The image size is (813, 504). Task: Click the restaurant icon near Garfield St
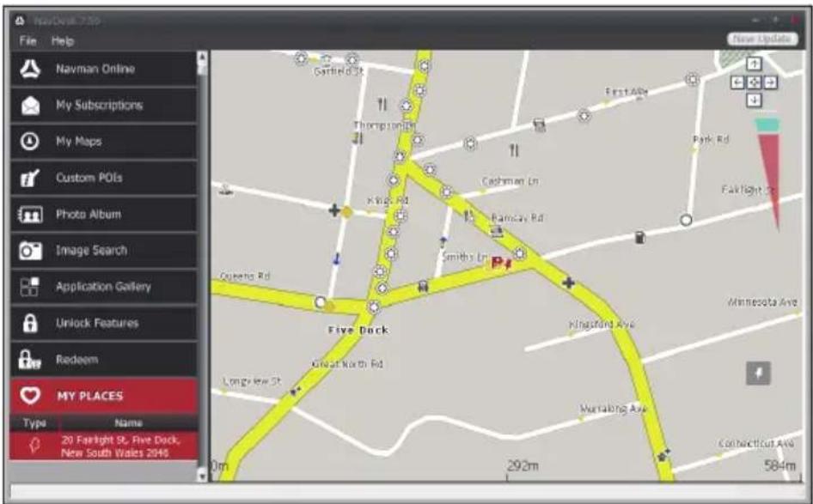pyautogui.click(x=382, y=104)
